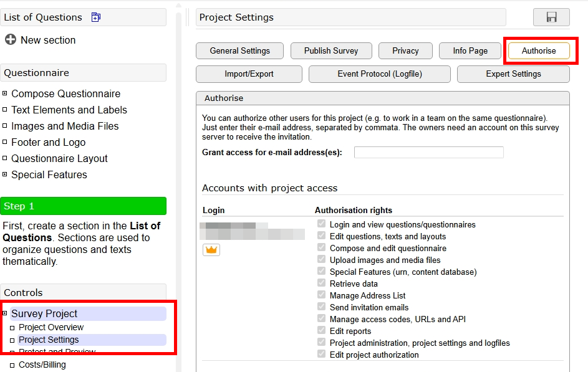Expand the Compose Questionnaire tree item
The height and width of the screenshot is (372, 588).
[6, 93]
